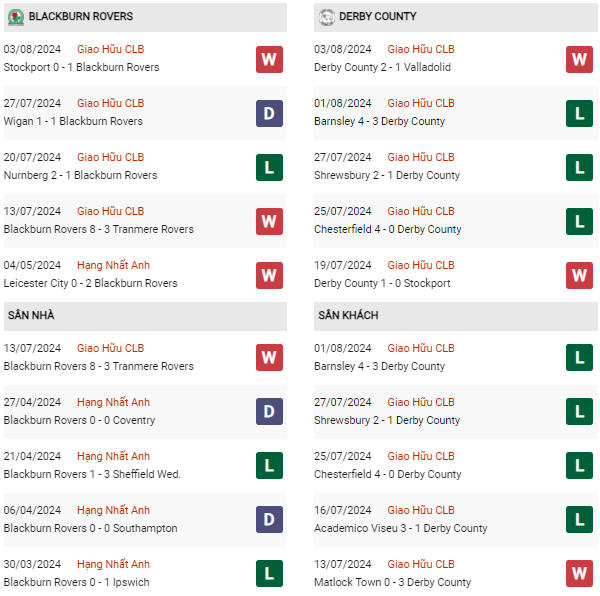Open Derby County 1-0 Stockport match

coord(382,283)
